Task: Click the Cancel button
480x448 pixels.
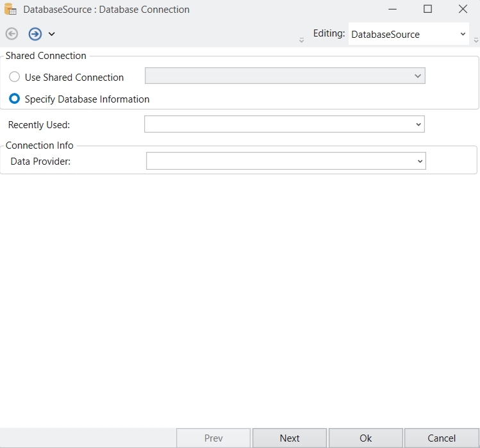Action: tap(442, 438)
